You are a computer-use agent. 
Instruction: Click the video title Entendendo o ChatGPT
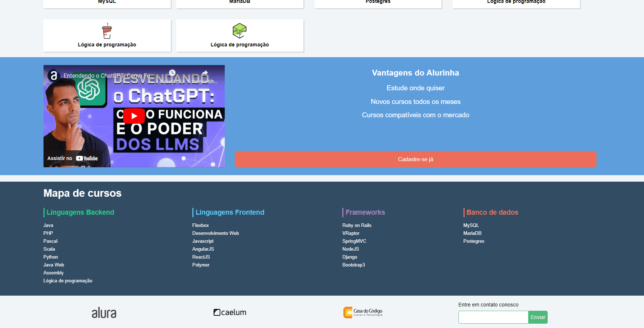pos(109,76)
